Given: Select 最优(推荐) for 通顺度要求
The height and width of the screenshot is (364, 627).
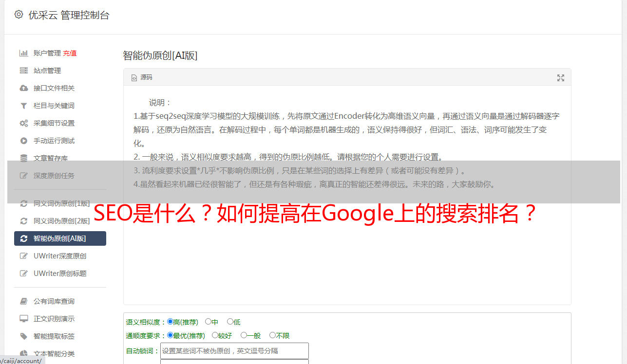Looking at the screenshot, I should (170, 335).
